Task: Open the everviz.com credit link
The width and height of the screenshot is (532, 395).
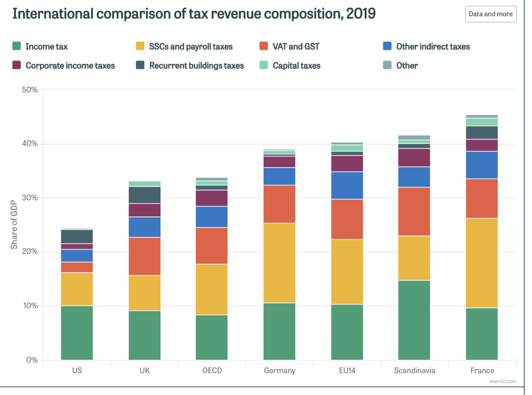Action: pyautogui.click(x=503, y=381)
